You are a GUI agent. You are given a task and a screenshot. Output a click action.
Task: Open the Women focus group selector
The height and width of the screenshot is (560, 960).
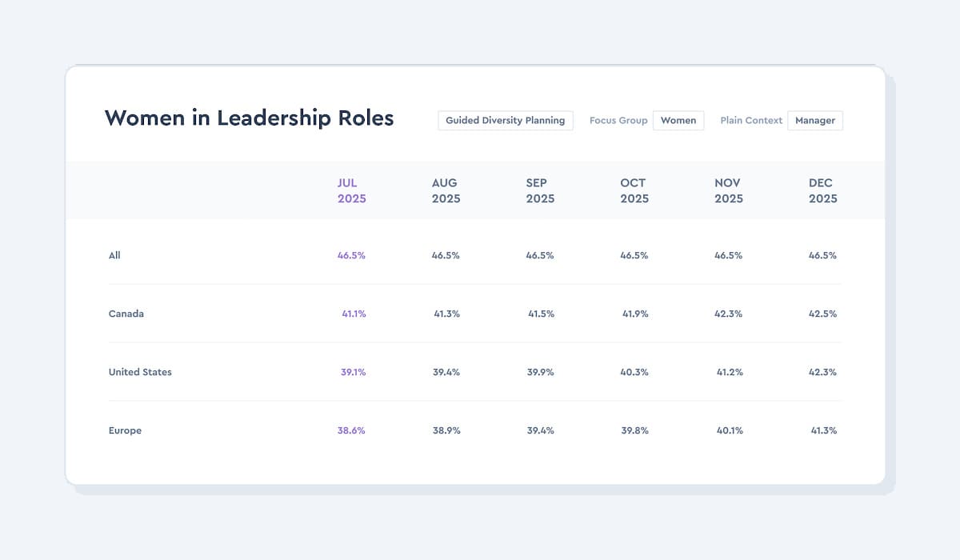pos(678,120)
